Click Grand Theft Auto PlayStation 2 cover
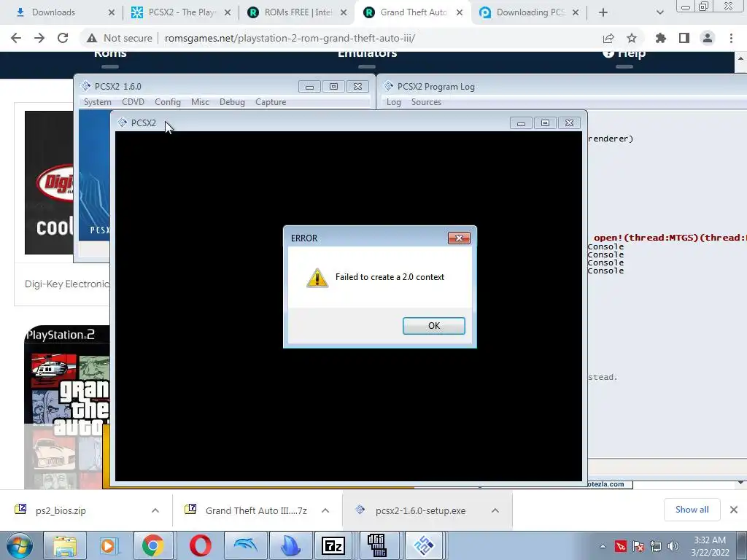The image size is (747, 560). (66, 408)
